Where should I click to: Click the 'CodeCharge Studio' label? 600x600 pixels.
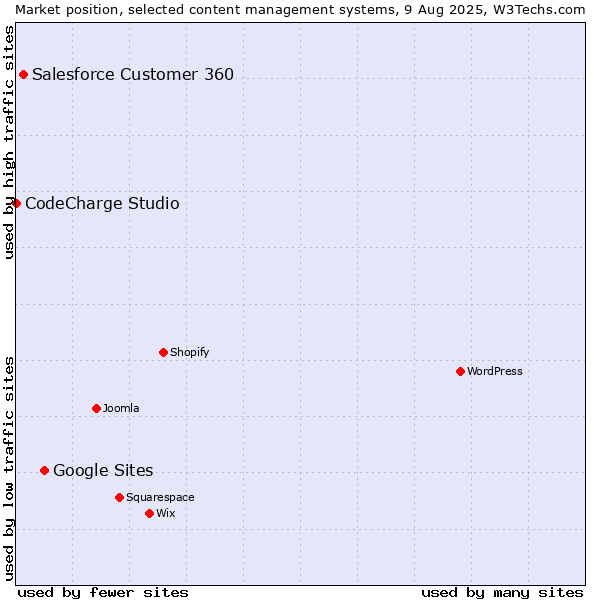(102, 203)
